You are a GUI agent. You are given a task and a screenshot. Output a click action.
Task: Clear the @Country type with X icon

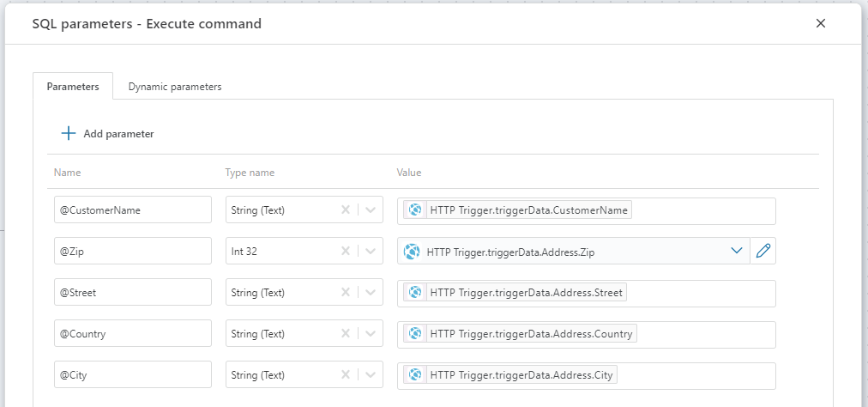point(346,333)
